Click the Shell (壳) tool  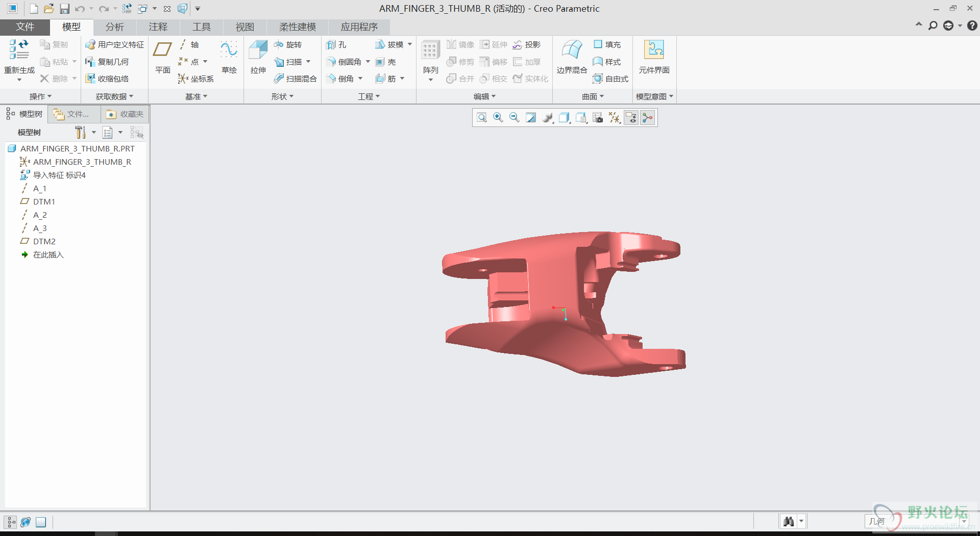coord(386,62)
